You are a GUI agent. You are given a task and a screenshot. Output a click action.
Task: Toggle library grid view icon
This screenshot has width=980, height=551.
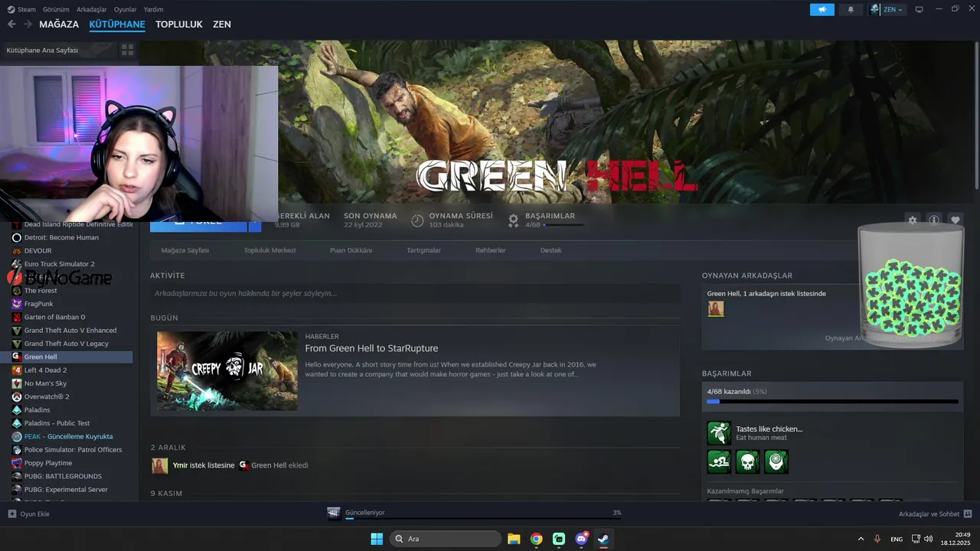[x=128, y=50]
